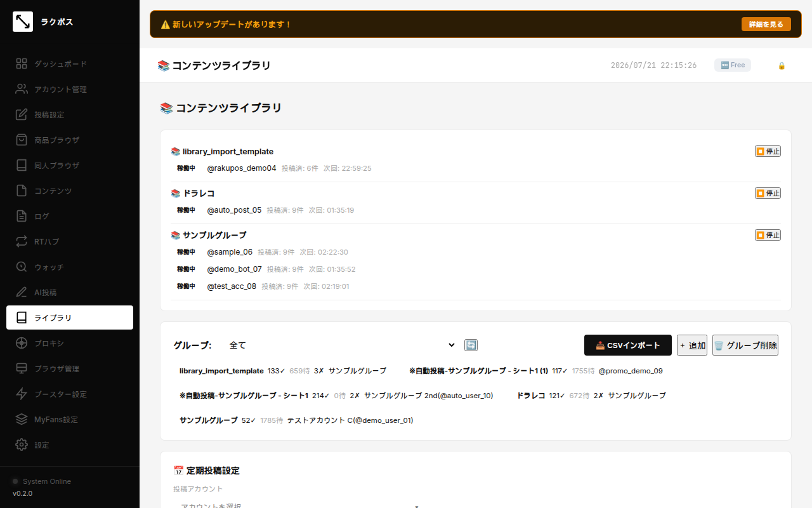Click the 設定 gear icon

coord(22,444)
